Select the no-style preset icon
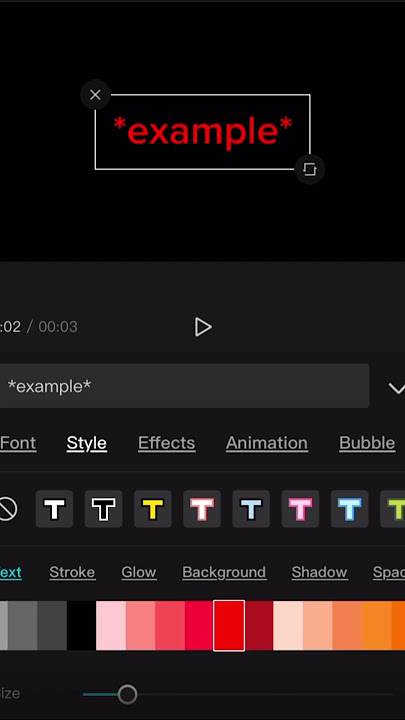405x720 pixels. coord(6,509)
